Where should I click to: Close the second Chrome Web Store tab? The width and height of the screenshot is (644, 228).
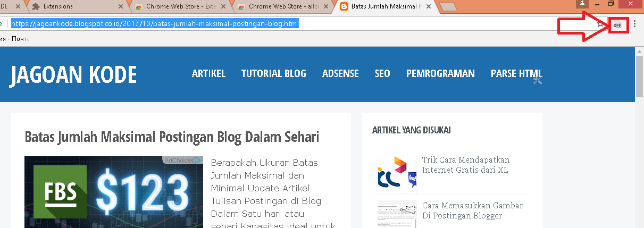[x=327, y=7]
